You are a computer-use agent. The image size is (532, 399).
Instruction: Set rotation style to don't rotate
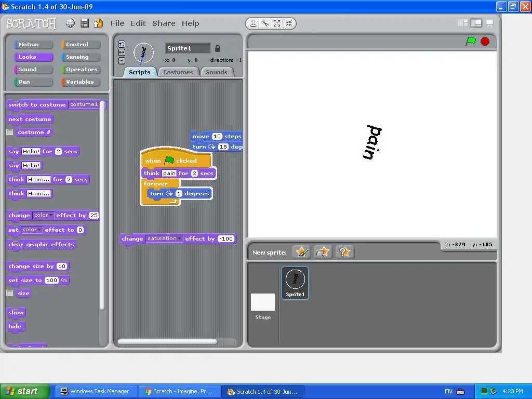pos(122,61)
